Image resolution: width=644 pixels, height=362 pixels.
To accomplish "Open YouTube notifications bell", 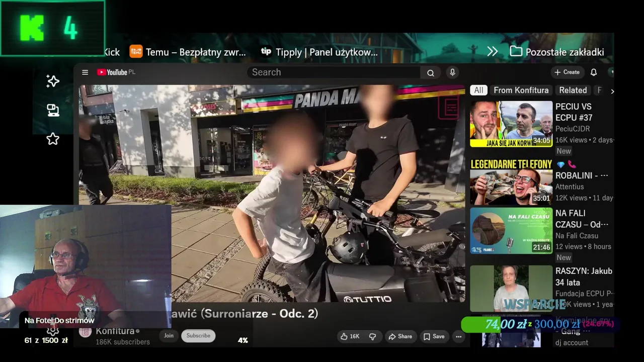I will coord(594,72).
